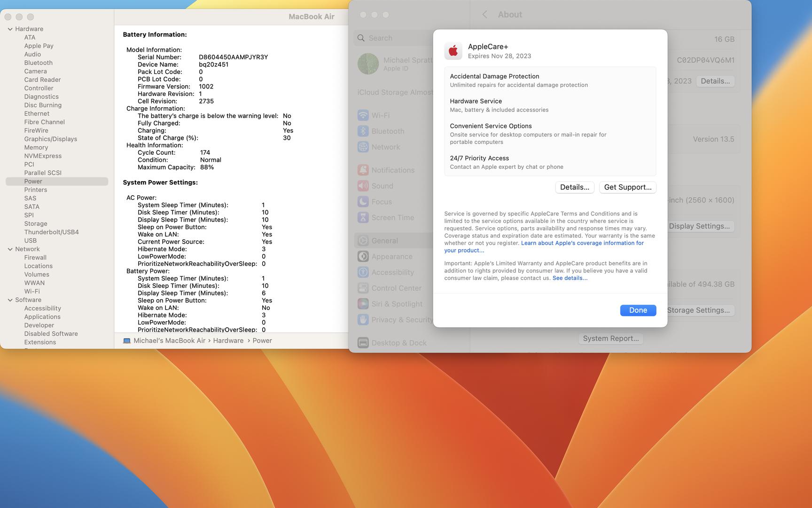The width and height of the screenshot is (812, 508).
Task: Click the Focus moon icon in System Settings
Action: [363, 202]
